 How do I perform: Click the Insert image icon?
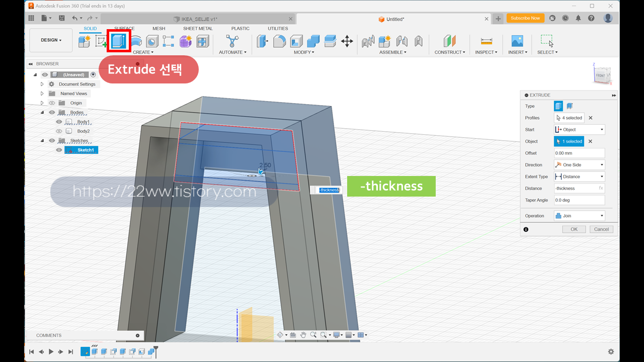517,41
